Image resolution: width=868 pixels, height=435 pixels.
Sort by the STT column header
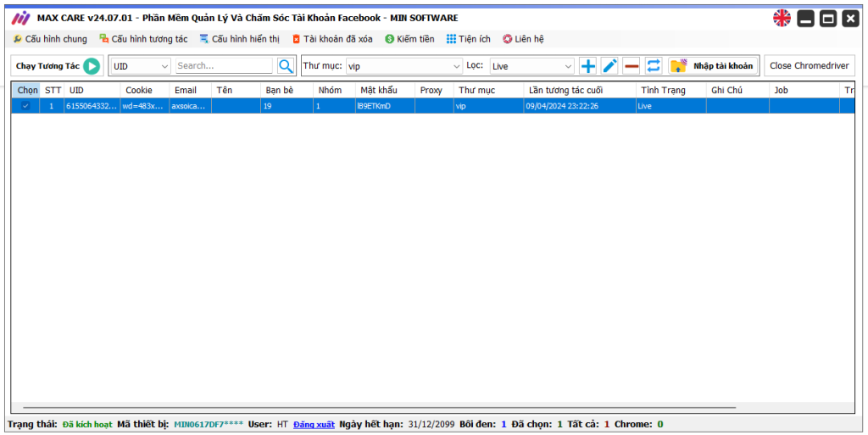(x=52, y=90)
